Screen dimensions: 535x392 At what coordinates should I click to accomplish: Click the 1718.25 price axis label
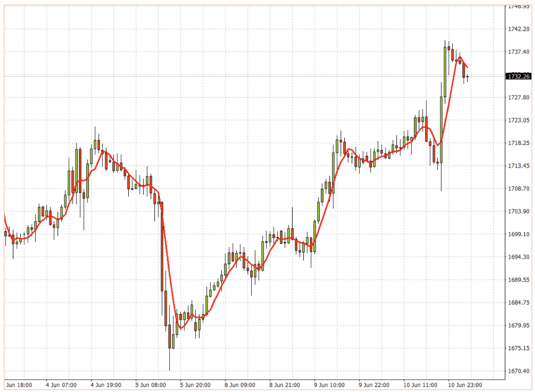519,143
